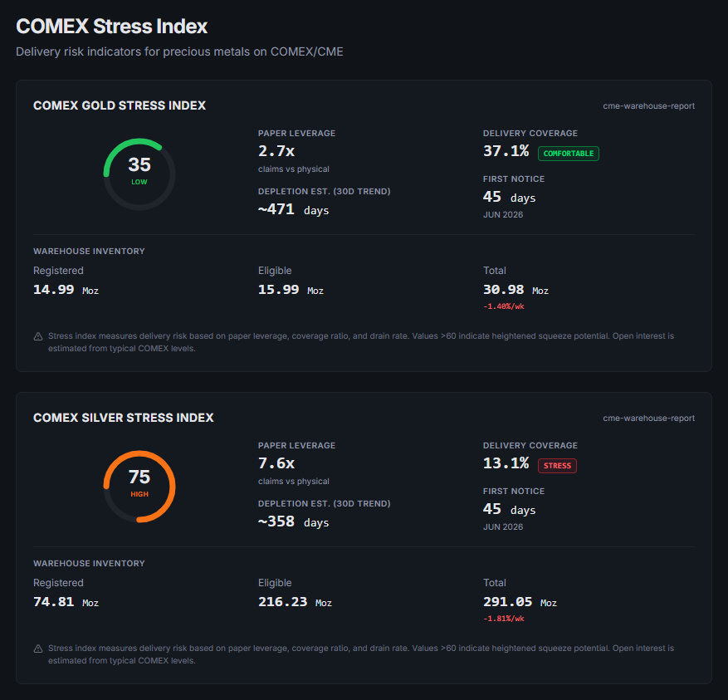This screenshot has width=728, height=700.
Task: Click the silver depletion estimate ~358 days
Action: (293, 522)
